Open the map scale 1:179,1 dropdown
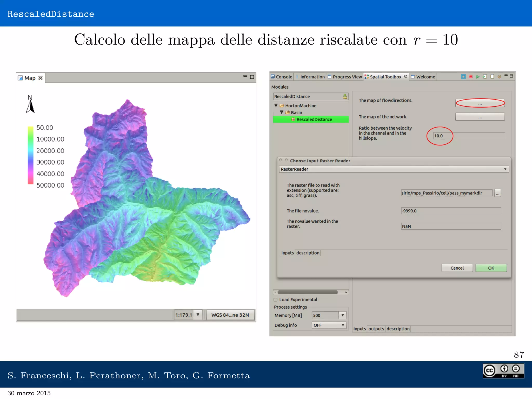 click(x=198, y=315)
